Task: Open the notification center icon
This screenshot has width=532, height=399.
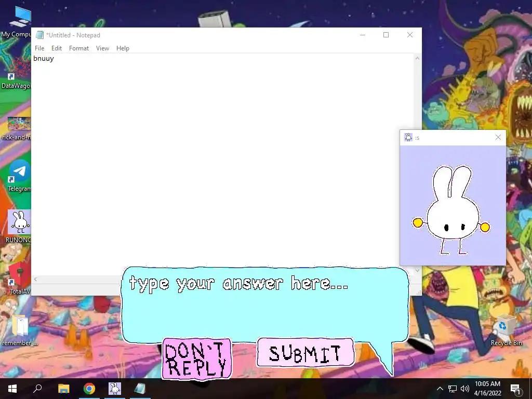Action: [515, 389]
